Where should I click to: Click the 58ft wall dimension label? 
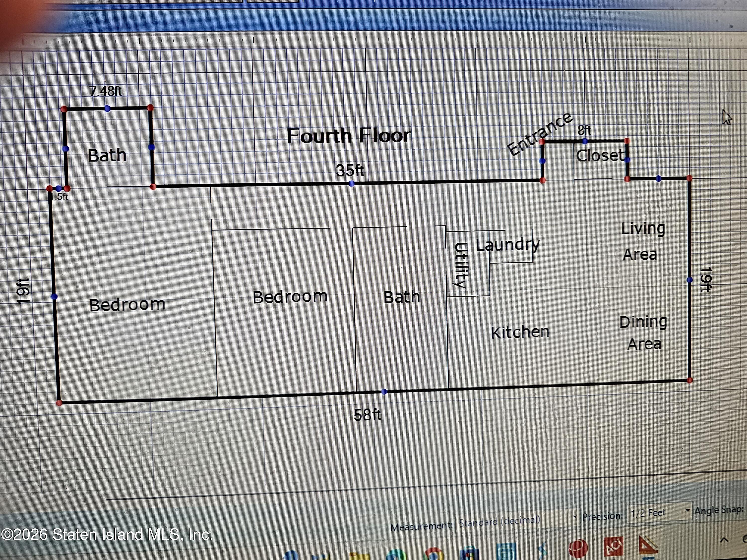click(367, 415)
